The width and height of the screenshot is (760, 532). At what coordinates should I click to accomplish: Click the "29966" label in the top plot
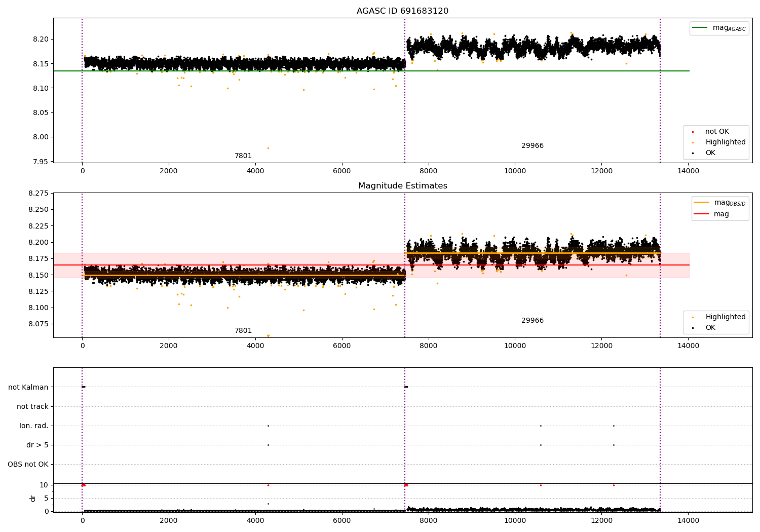point(533,146)
